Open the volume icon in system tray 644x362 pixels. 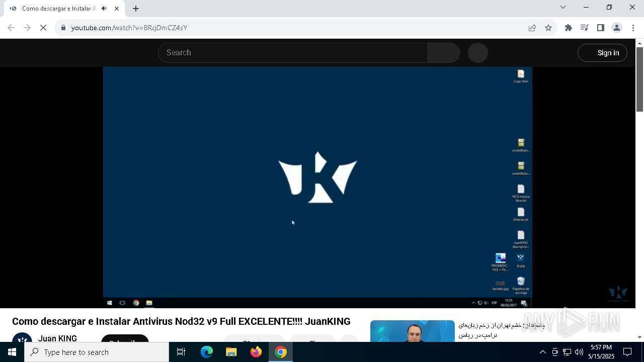click(579, 352)
